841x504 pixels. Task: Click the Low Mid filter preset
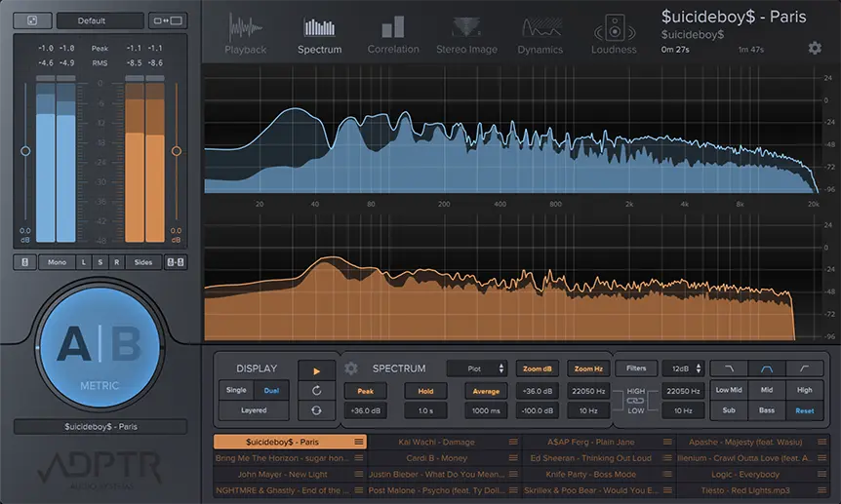729,390
